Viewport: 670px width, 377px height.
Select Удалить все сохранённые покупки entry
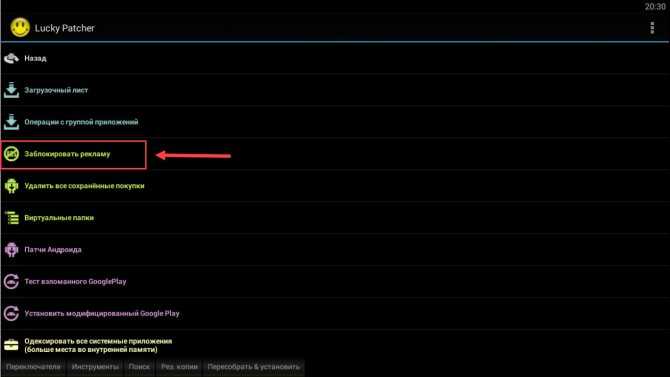(x=335, y=186)
